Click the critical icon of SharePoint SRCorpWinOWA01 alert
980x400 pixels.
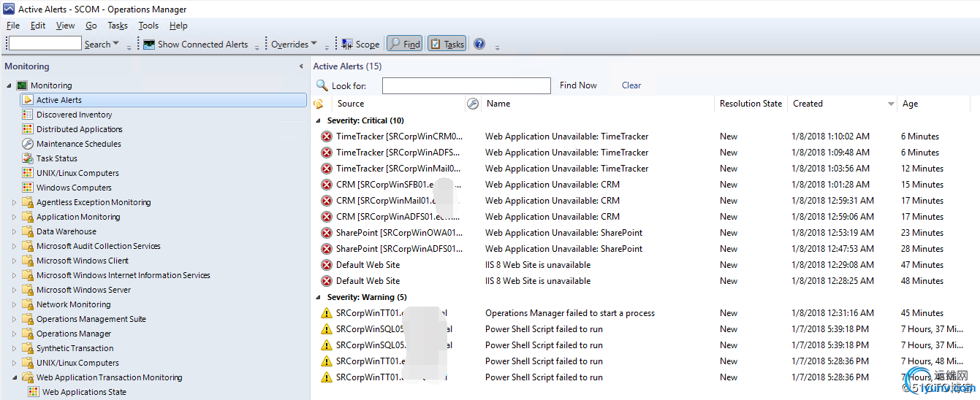click(x=327, y=233)
